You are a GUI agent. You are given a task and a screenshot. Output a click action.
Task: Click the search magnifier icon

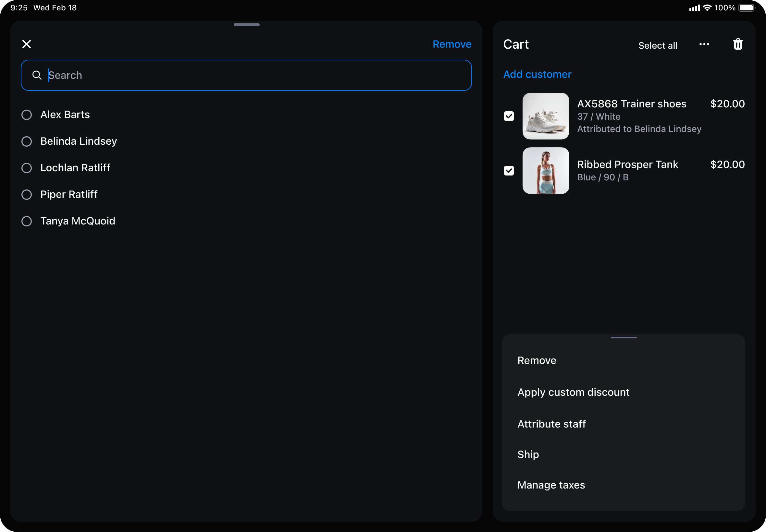[x=37, y=75]
